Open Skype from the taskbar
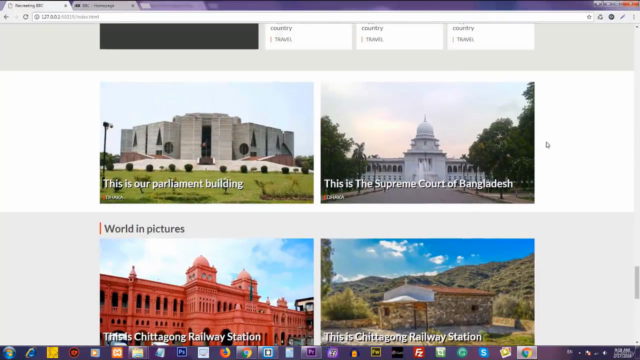Viewport: 640px width, 360px height. coord(483,353)
